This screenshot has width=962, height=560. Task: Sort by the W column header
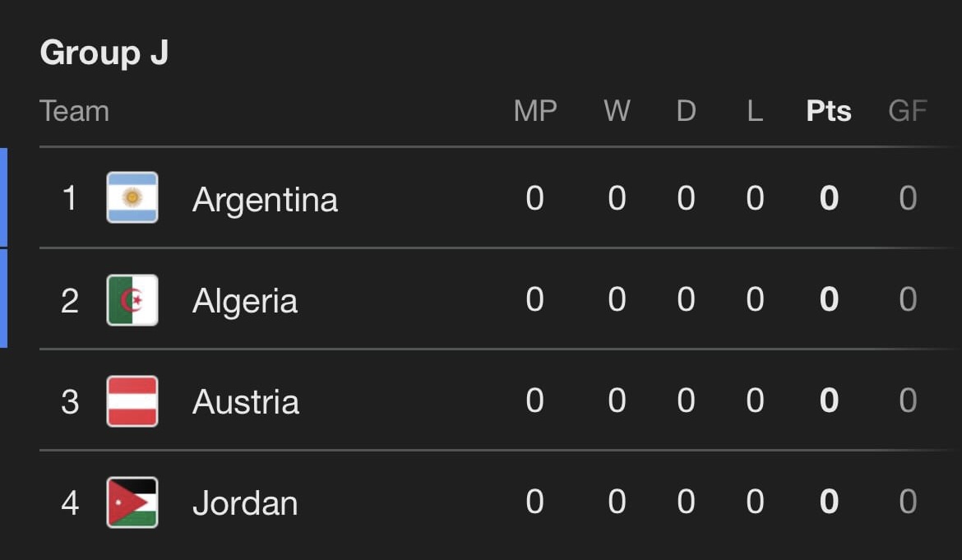[x=617, y=111]
